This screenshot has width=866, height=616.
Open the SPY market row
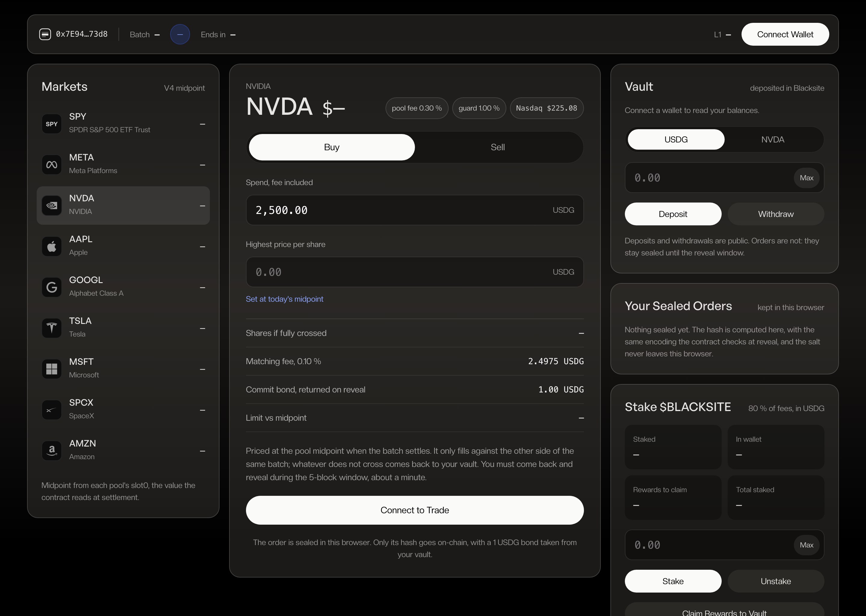click(123, 124)
